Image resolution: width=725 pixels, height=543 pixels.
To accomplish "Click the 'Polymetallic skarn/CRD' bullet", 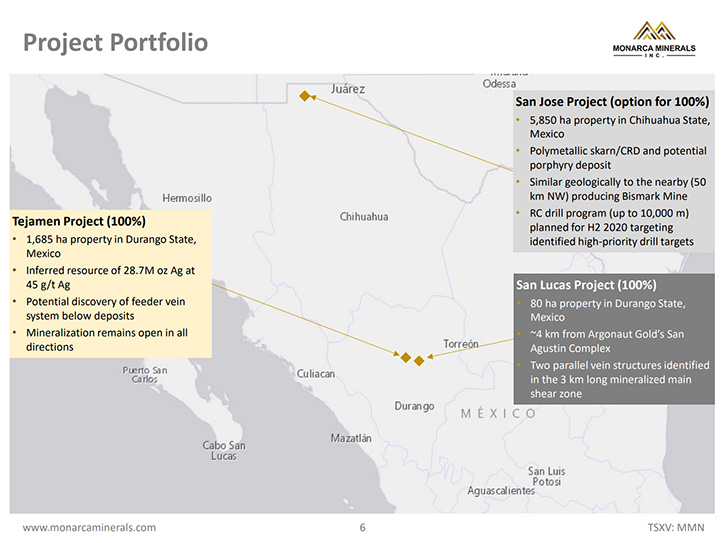I will (x=618, y=158).
